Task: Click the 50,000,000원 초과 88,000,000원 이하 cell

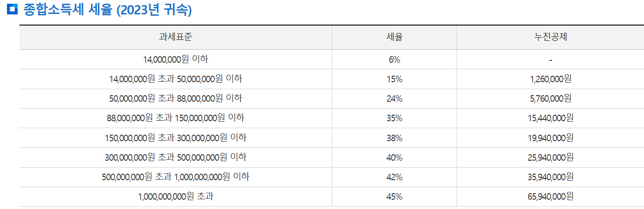Action: coord(175,98)
